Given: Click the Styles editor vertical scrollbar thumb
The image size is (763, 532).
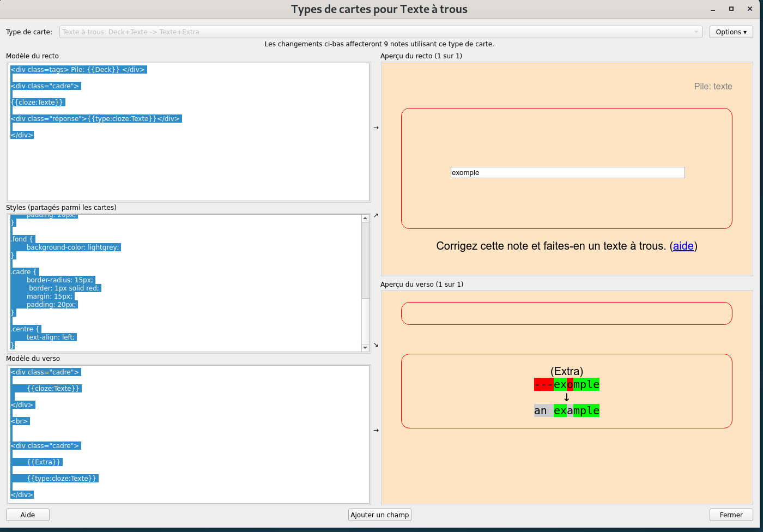Looking at the screenshot, I should coord(365,260).
